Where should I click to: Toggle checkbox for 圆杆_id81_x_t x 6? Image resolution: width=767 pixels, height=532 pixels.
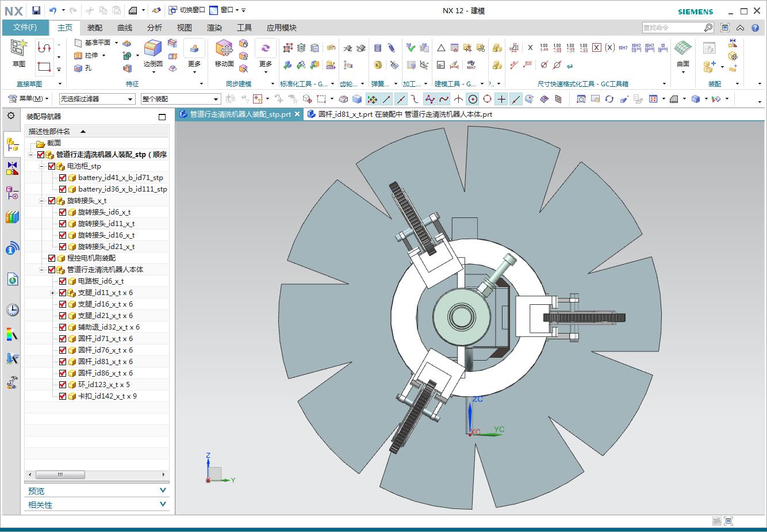(x=63, y=362)
